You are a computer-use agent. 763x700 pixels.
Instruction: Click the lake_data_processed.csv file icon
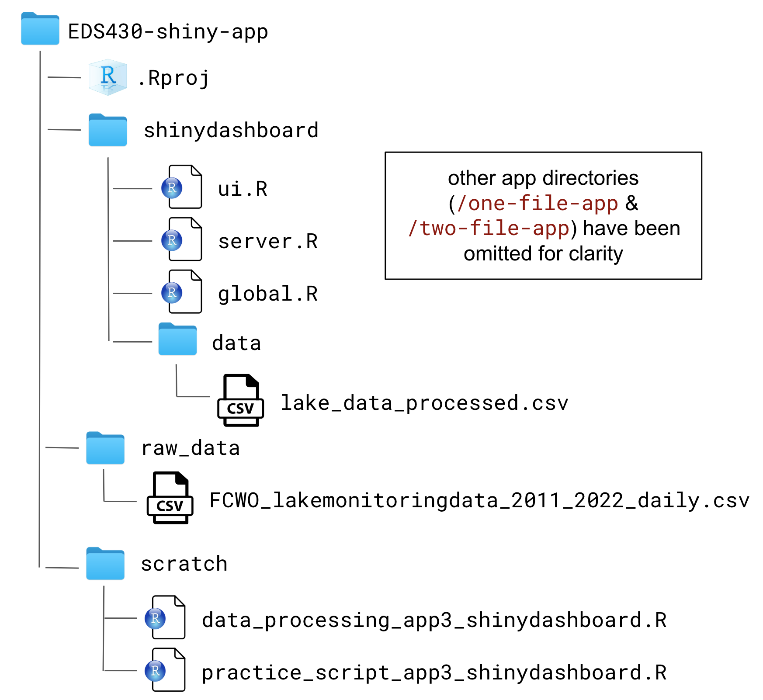pyautogui.click(x=240, y=400)
